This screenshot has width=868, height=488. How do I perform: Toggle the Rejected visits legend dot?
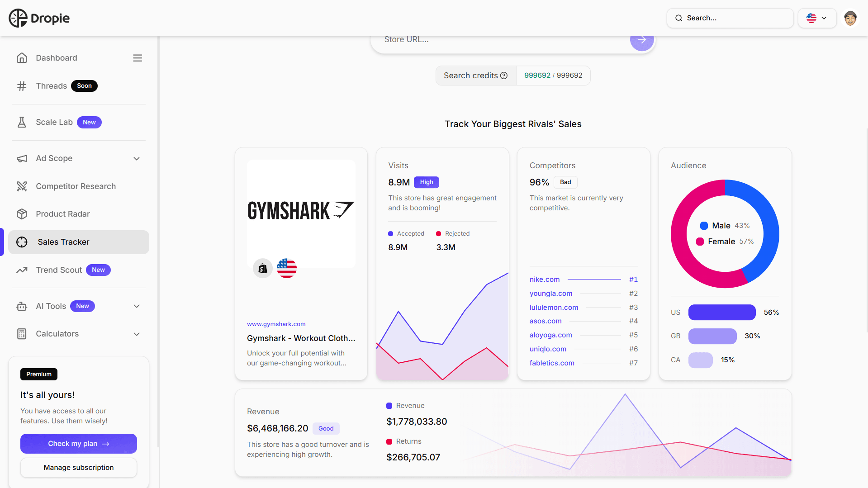coord(438,234)
